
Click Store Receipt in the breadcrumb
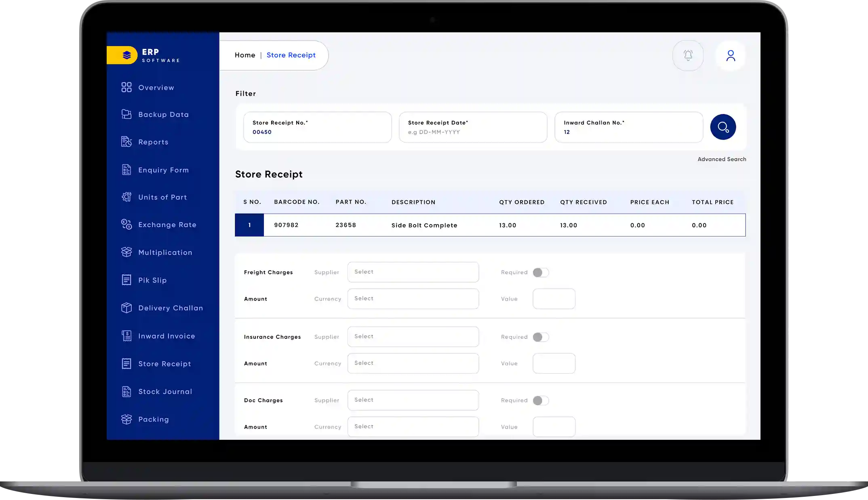pyautogui.click(x=291, y=55)
